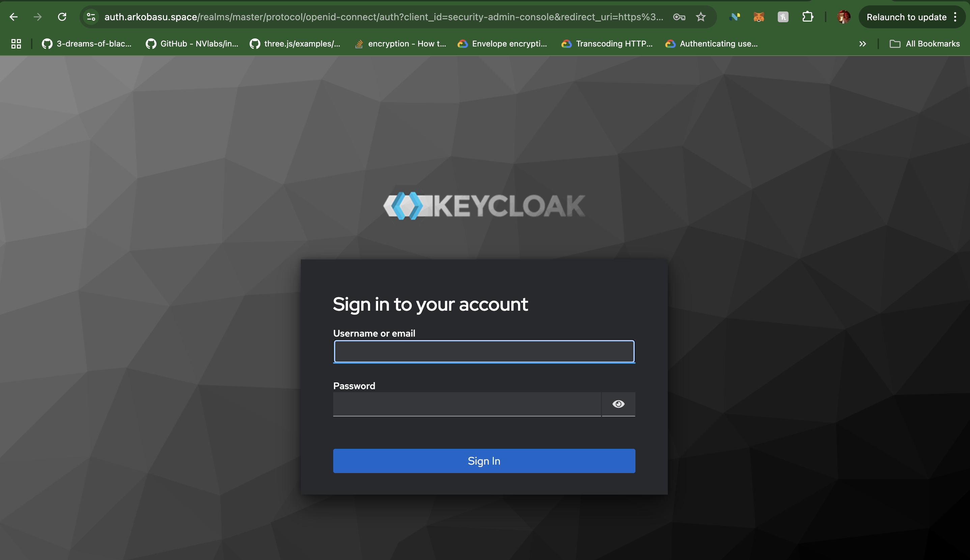
Task: Go back to the previous page
Action: (x=14, y=17)
